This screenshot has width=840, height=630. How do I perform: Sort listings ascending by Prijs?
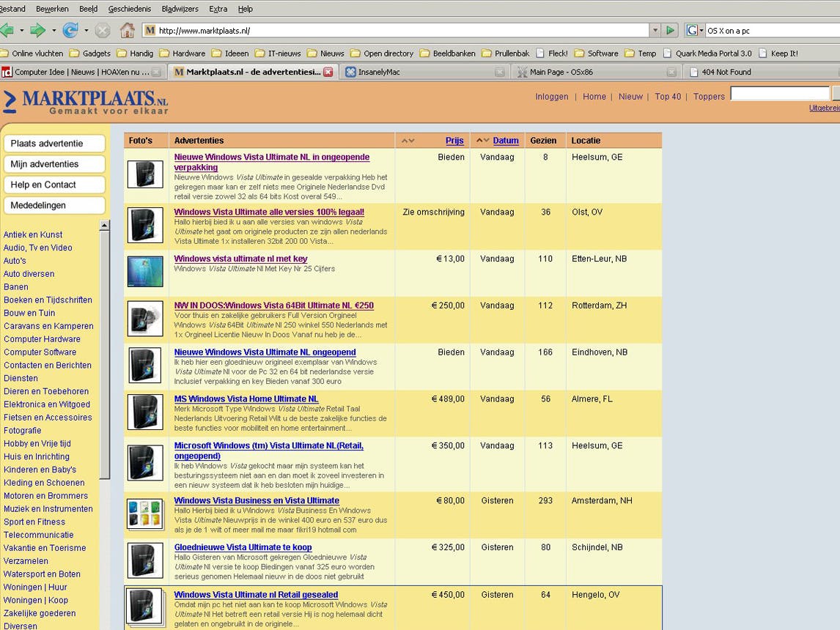(405, 140)
